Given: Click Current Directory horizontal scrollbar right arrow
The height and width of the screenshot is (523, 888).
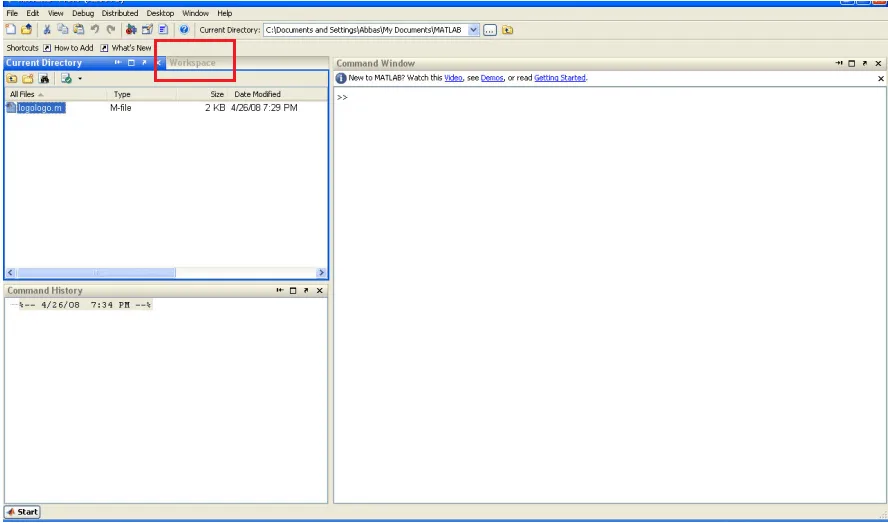Looking at the screenshot, I should click(x=321, y=273).
